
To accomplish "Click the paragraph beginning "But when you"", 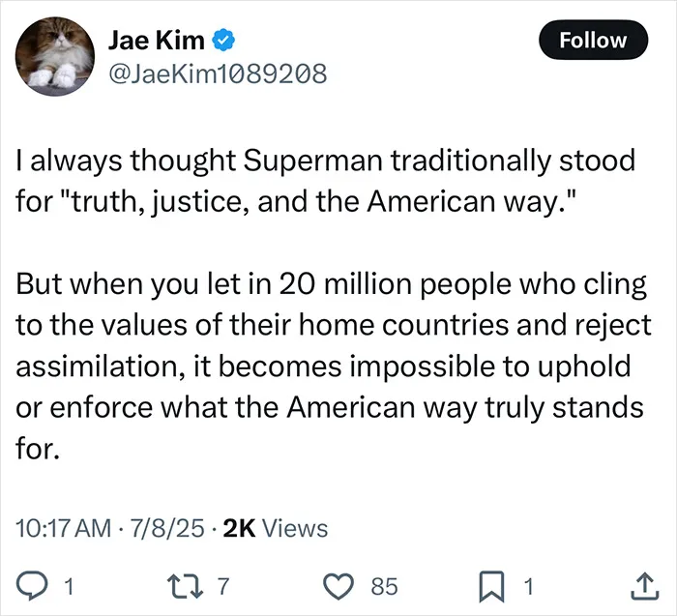I will click(x=334, y=367).
